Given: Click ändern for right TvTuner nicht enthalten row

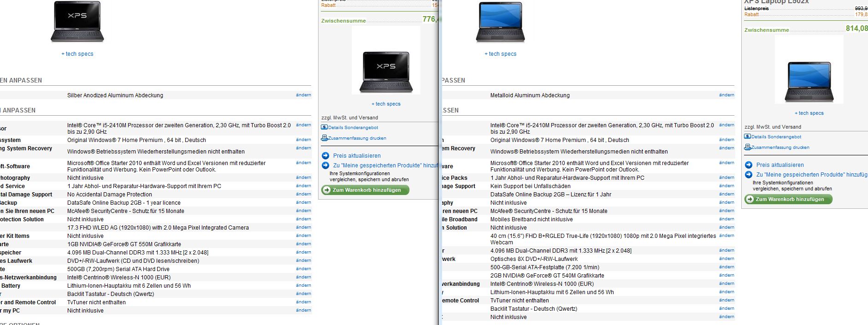Looking at the screenshot, I should click(726, 300).
